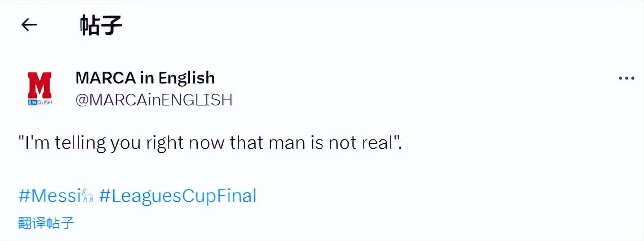Click the blue English badge under the M logo
The width and height of the screenshot is (644, 241).
pos(40,102)
